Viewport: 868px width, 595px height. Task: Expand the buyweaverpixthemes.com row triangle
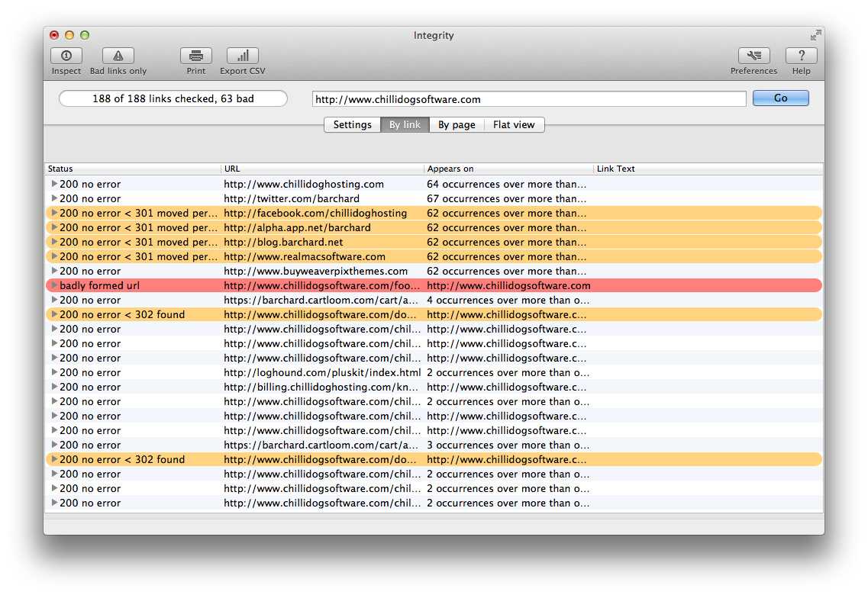tap(54, 270)
